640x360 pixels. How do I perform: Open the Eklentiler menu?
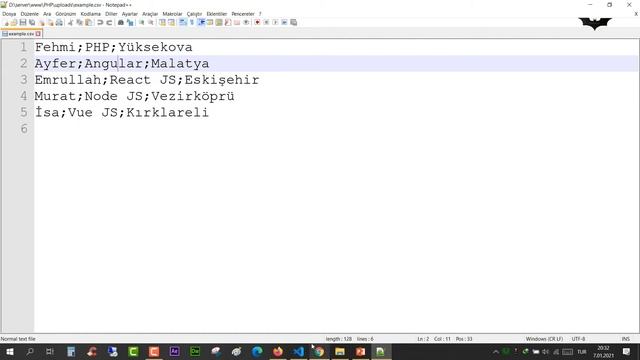(217, 14)
